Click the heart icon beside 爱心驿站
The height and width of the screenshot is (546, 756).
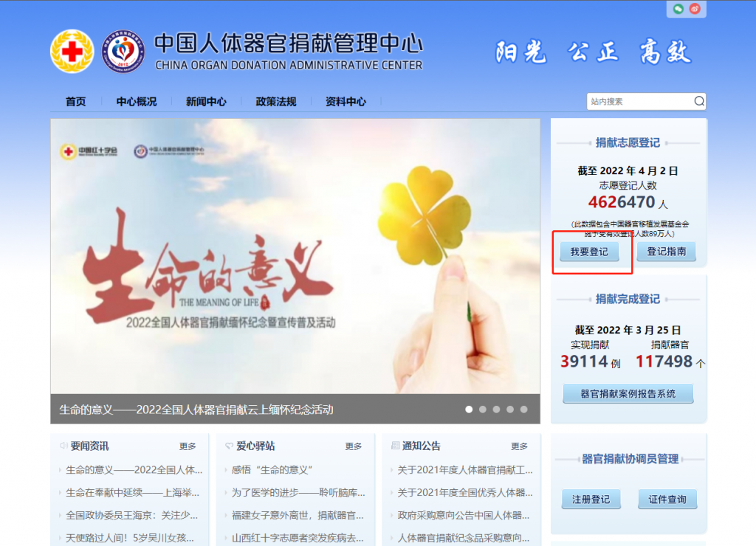coord(229,446)
